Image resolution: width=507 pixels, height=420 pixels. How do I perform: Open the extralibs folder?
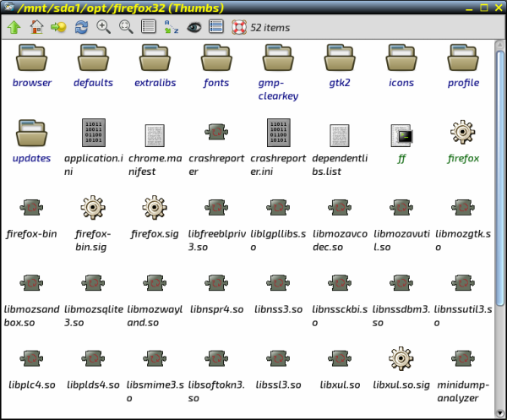click(155, 57)
